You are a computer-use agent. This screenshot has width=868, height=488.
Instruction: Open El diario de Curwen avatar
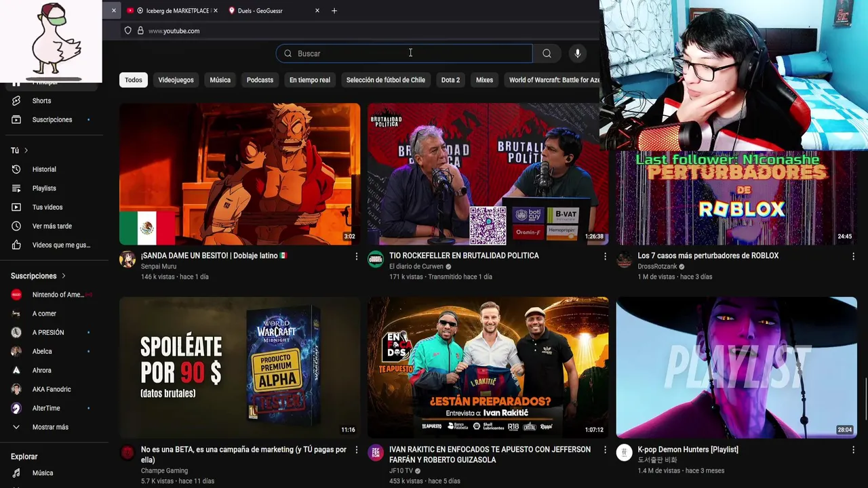376,260
